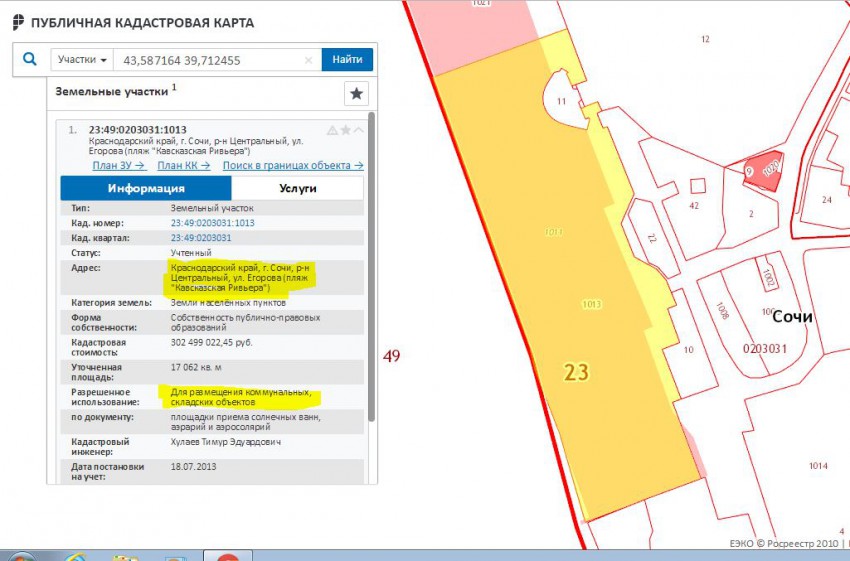Open Internet Explorer from the taskbar
The height and width of the screenshot is (561, 850).
[73, 556]
